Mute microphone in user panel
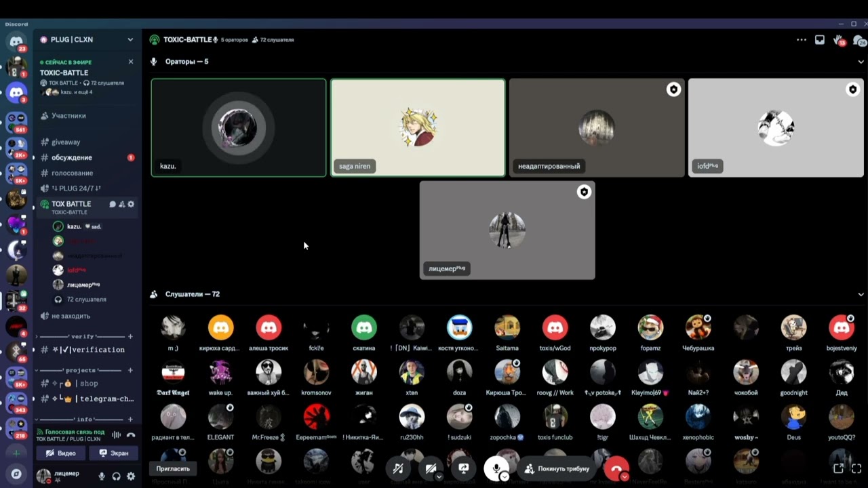This screenshot has height=488, width=868. click(x=102, y=476)
